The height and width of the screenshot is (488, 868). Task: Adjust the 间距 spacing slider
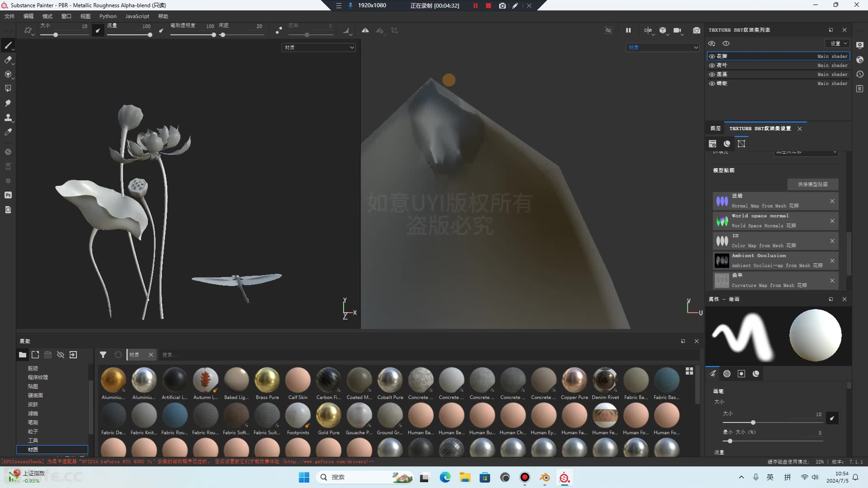(x=241, y=35)
